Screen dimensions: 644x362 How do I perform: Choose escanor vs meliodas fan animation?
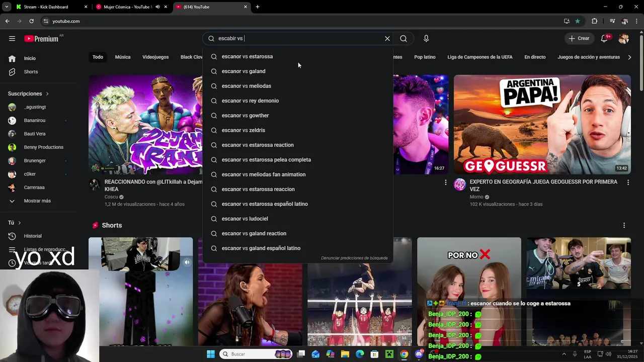(297, 174)
